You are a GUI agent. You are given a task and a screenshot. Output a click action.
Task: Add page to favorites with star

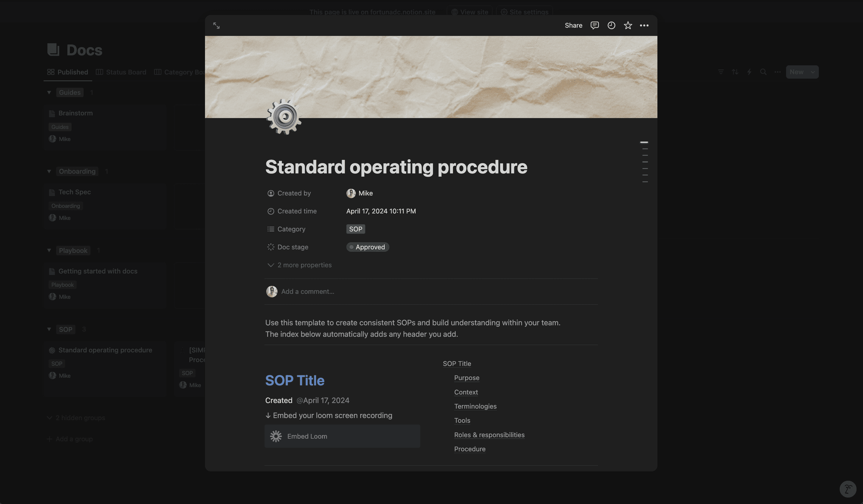[628, 25]
